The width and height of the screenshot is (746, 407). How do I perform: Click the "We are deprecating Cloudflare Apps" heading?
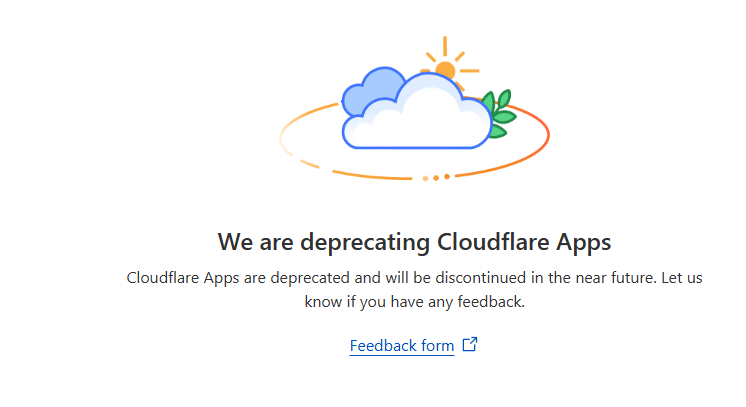[414, 242]
